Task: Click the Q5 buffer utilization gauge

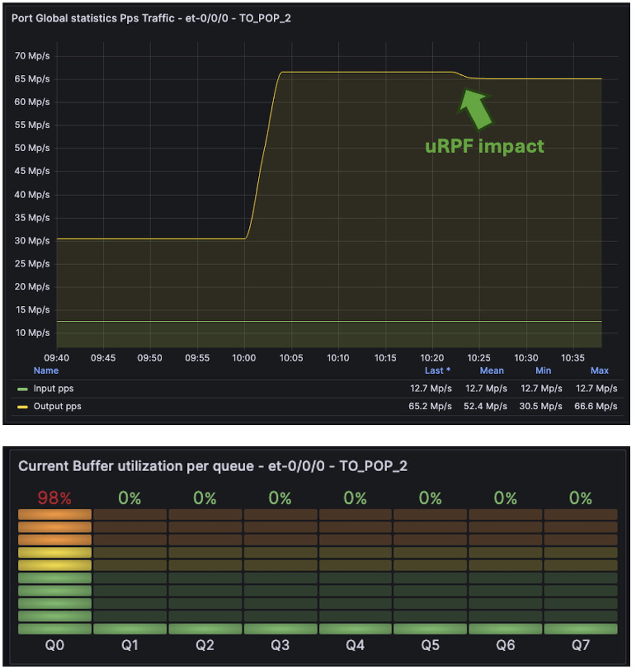Action: [x=430, y=571]
